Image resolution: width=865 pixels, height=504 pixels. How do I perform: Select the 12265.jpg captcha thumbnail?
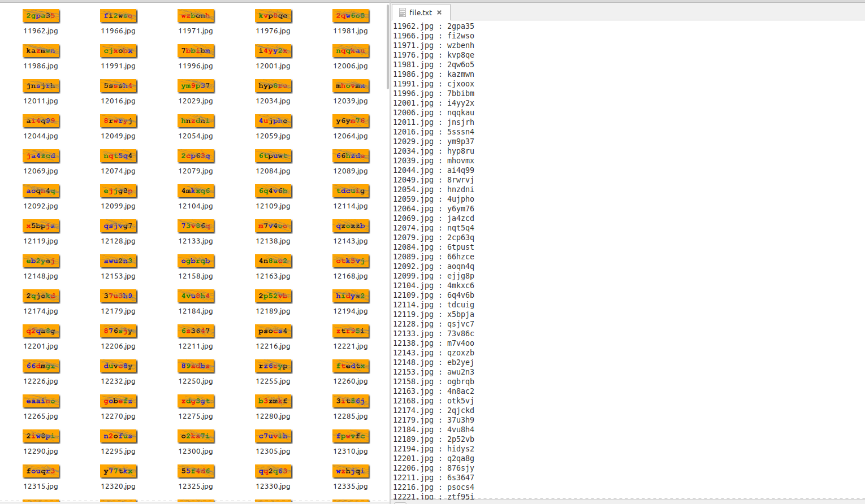(x=41, y=402)
